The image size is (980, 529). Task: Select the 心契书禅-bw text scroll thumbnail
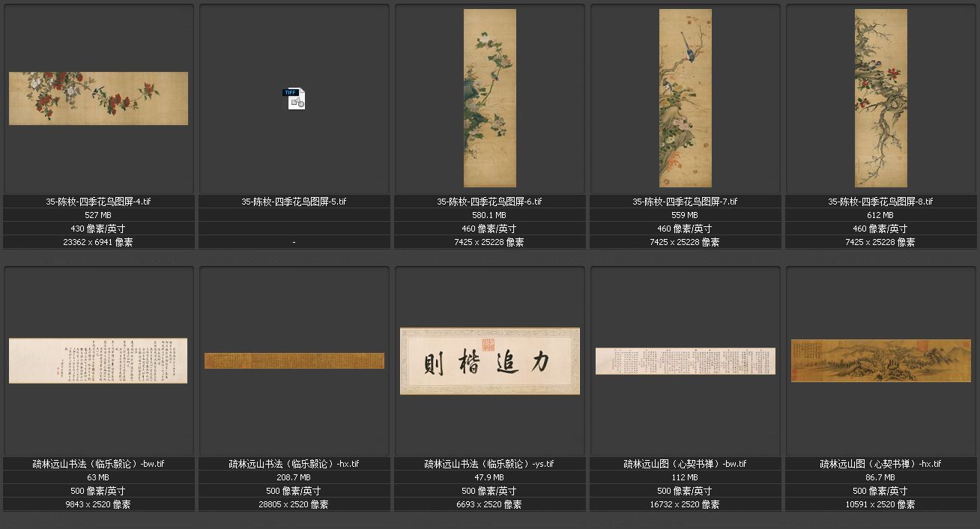click(x=685, y=360)
